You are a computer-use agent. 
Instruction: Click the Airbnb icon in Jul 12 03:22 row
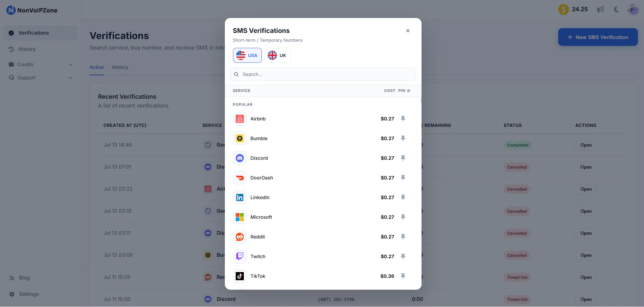tap(208, 189)
